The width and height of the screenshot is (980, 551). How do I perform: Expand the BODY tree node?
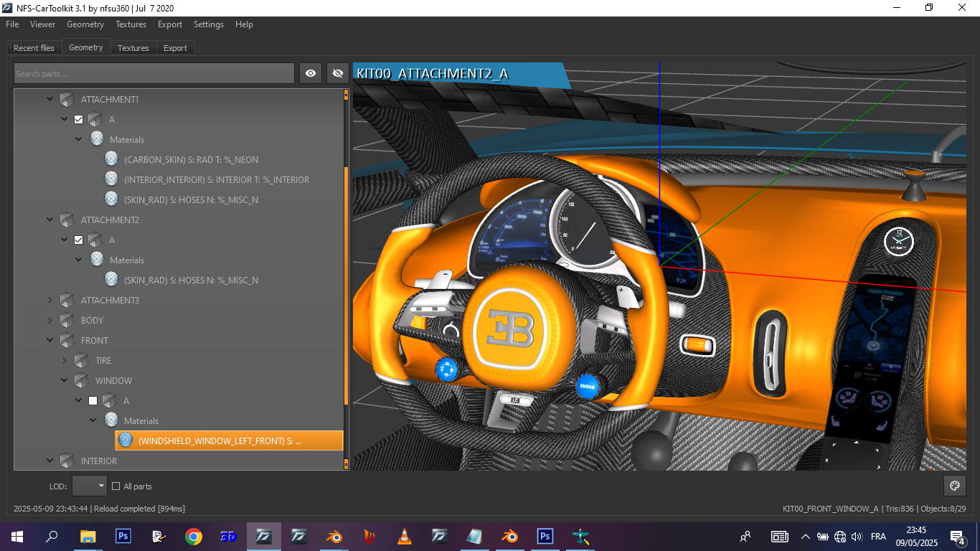[50, 320]
